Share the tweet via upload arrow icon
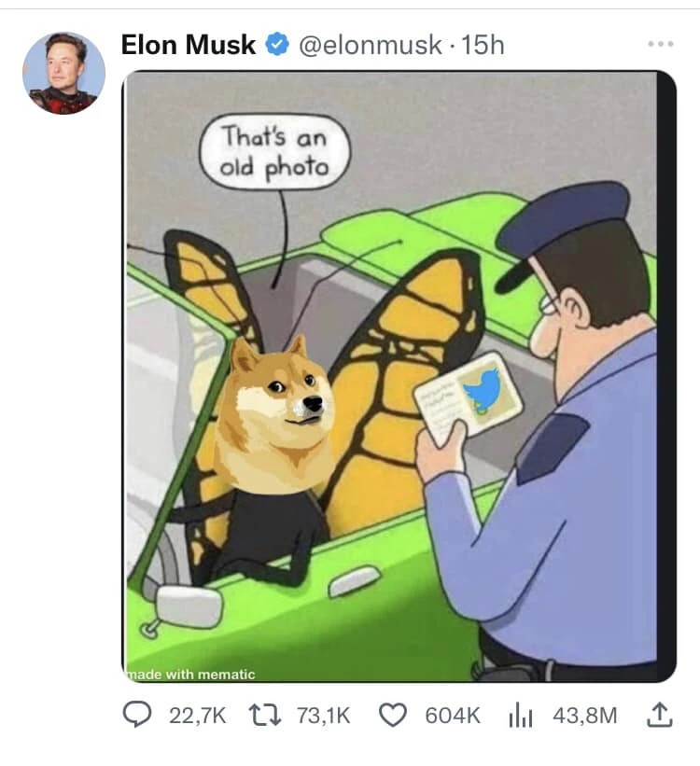Viewport: 700px width, 766px height. pos(660,715)
